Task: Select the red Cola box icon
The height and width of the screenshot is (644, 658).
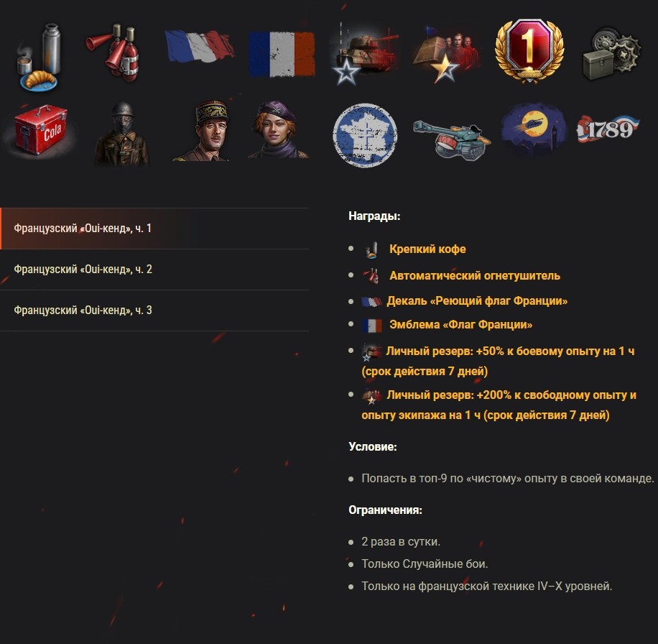Action: (x=40, y=129)
